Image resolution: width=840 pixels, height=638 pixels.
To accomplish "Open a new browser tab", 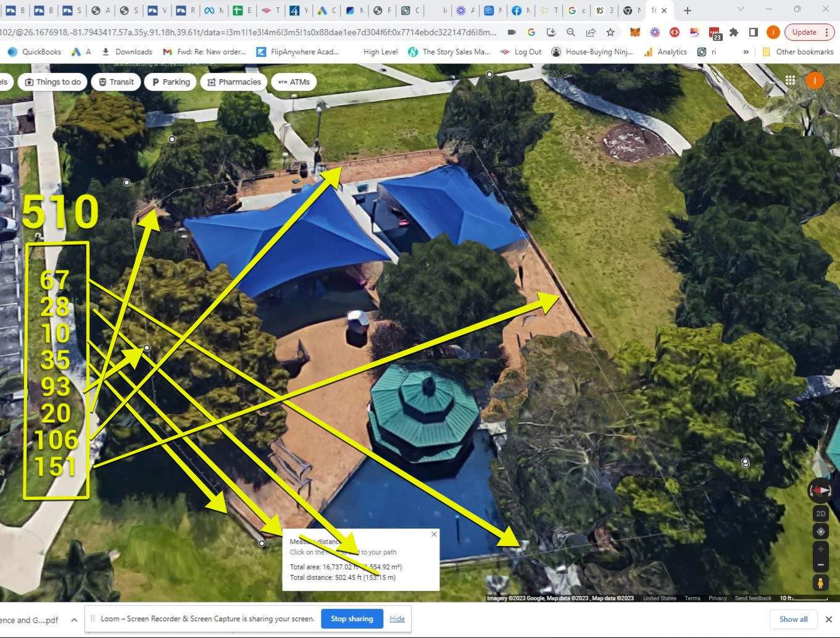I will tap(688, 10).
